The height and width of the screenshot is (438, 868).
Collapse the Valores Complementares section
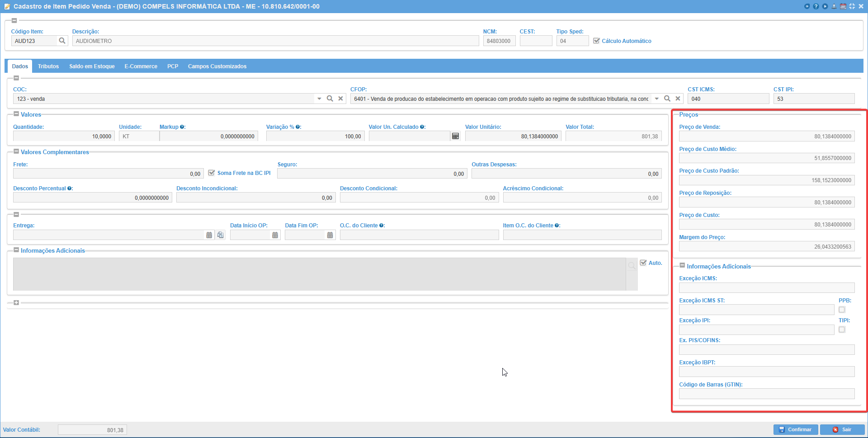[16, 151]
